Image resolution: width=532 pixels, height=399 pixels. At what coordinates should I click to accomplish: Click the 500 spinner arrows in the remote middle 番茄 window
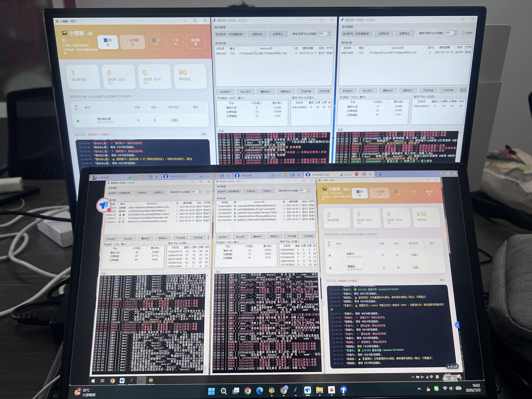(308, 191)
